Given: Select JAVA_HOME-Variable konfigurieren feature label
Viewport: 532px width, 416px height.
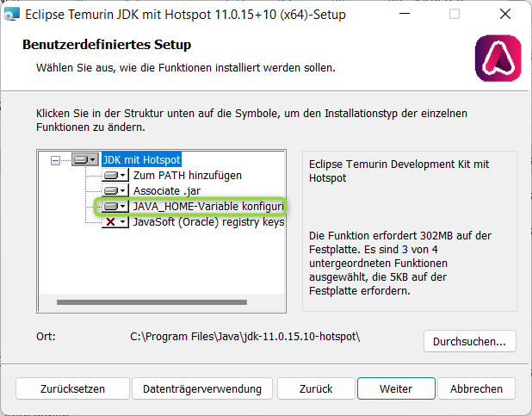Looking at the screenshot, I should point(208,206).
